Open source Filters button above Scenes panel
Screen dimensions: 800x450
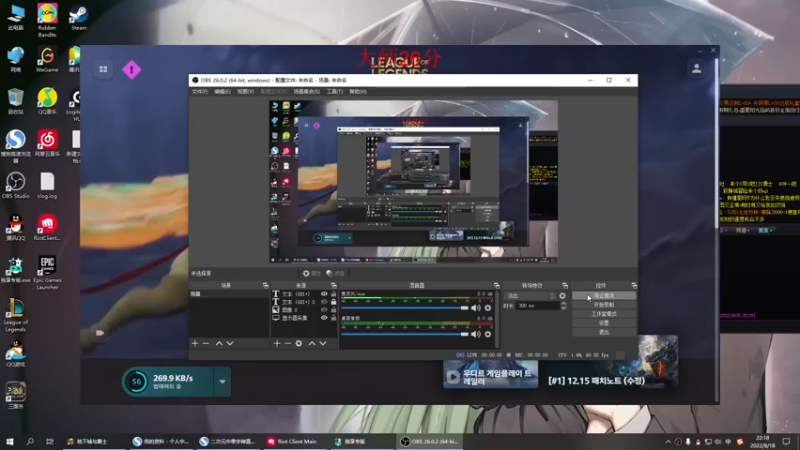(335, 273)
